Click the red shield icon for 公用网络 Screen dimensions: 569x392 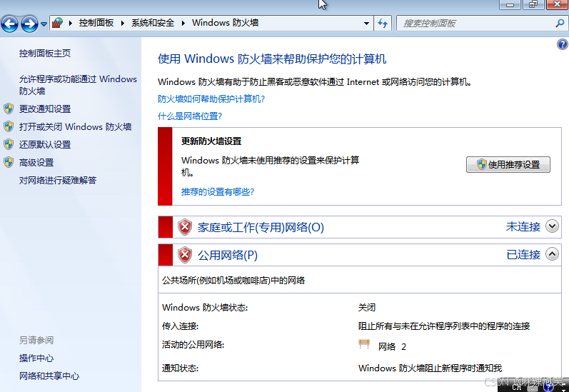click(185, 255)
